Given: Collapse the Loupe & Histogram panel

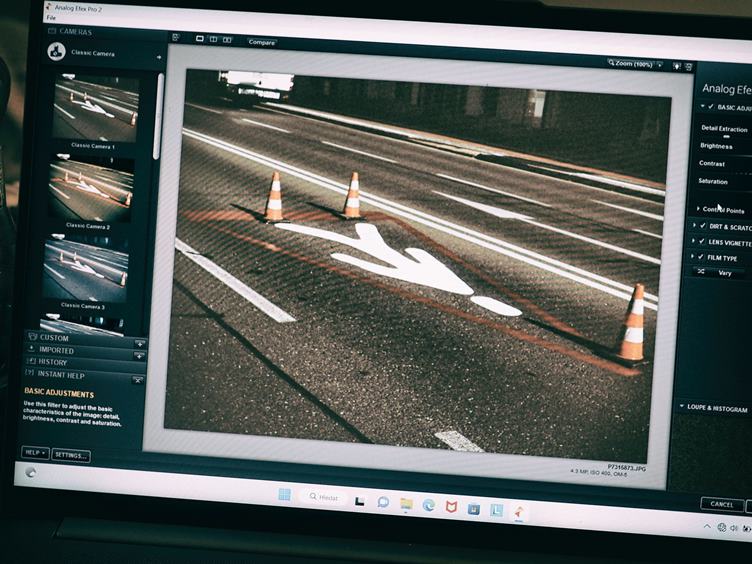Looking at the screenshot, I should [x=682, y=406].
